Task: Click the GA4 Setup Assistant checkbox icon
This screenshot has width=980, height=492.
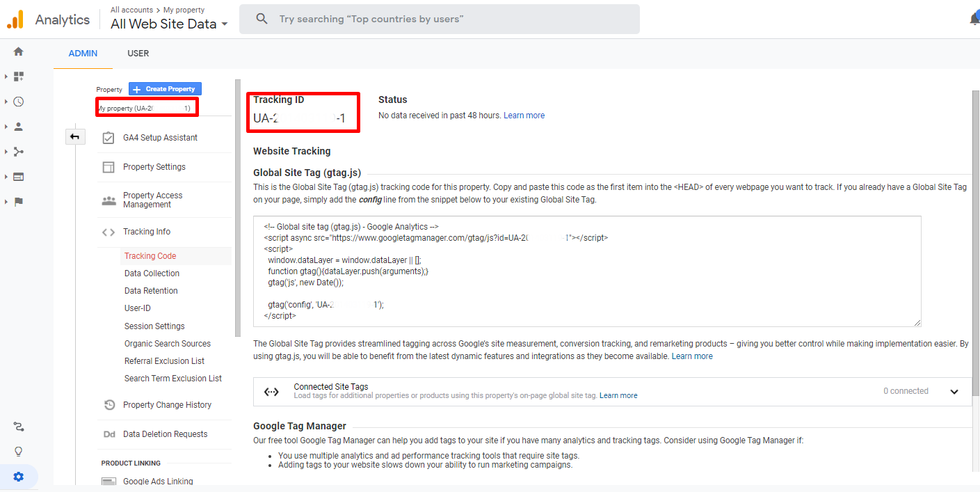Action: pos(109,138)
